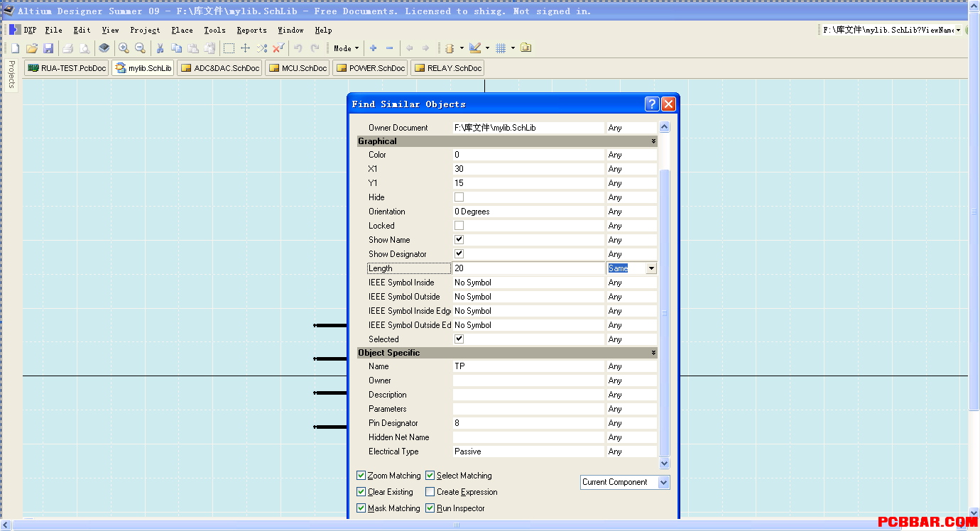Disable Run Inspector checkbox
This screenshot has width=980, height=531.
click(x=430, y=508)
